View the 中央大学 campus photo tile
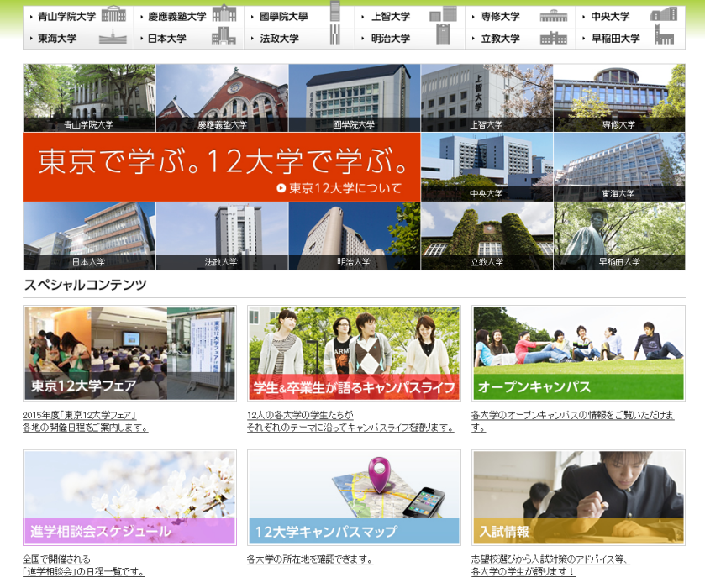 pos(487,167)
